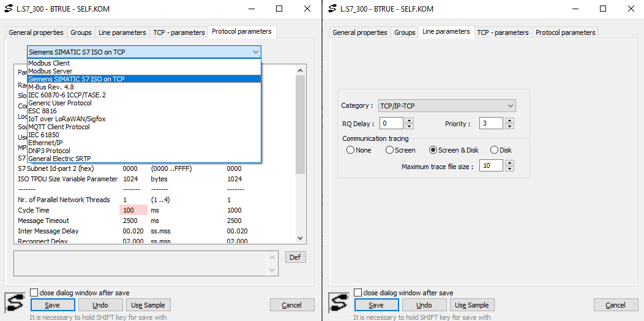Choose Ethernet/IP protocol entry
The height and width of the screenshot is (321, 644).
point(144,143)
